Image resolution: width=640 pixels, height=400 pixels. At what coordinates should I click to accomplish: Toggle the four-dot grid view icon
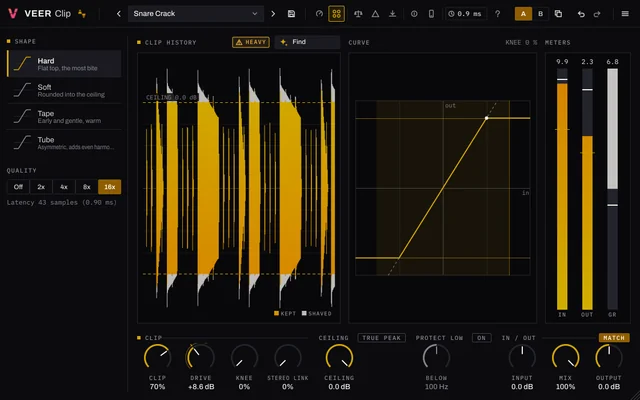point(336,14)
